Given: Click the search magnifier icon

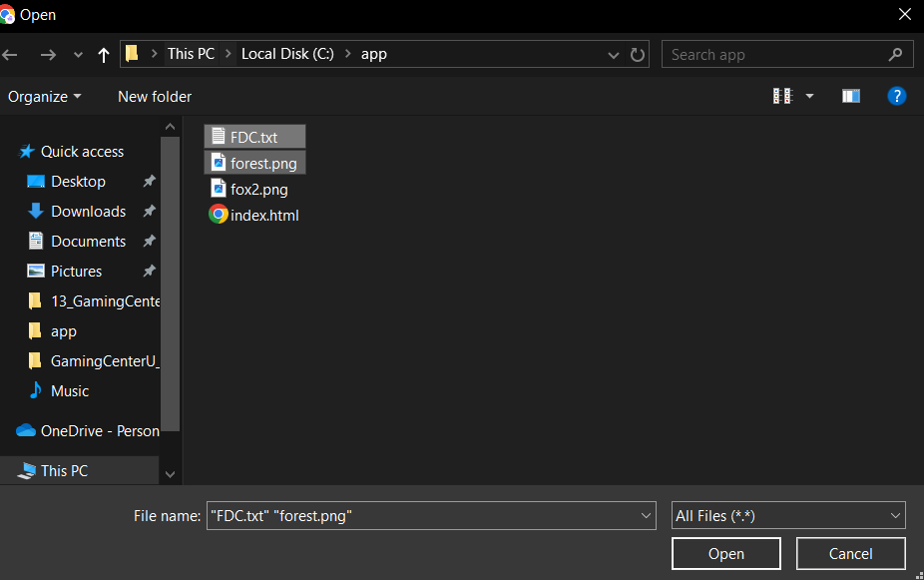Looking at the screenshot, I should pos(895,55).
